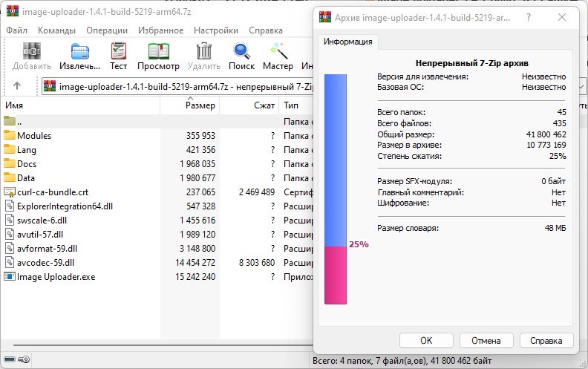Select the Data folder name
Image resolution: width=588 pixels, height=369 pixels.
click(26, 177)
